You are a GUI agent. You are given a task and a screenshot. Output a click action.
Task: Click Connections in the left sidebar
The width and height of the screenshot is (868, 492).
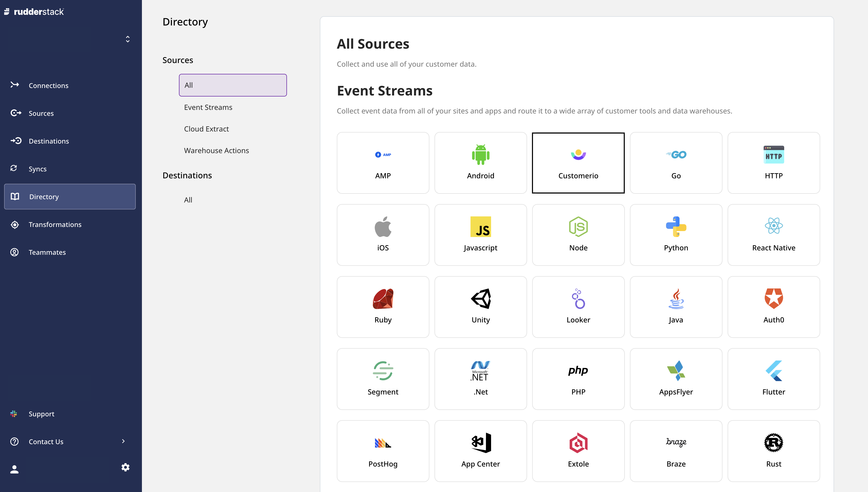48,85
